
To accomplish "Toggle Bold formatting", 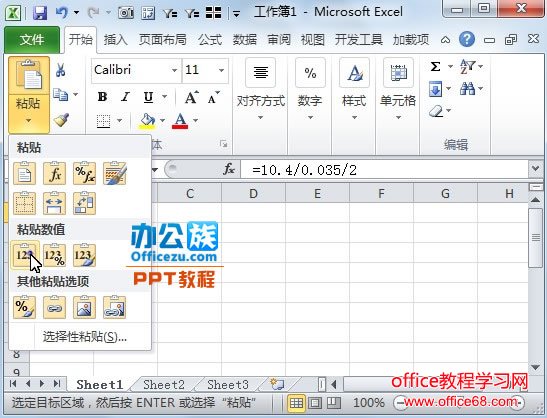I will pyautogui.click(x=102, y=97).
